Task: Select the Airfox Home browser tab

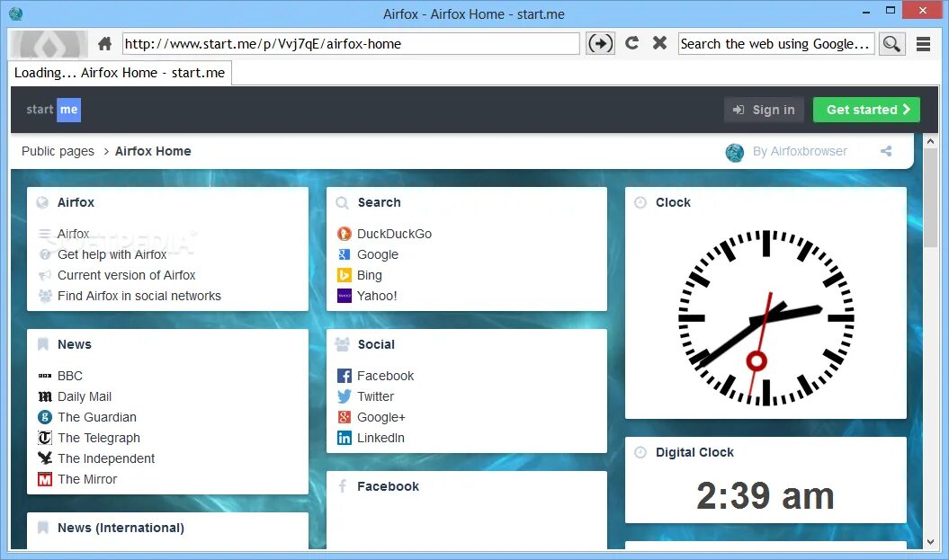Action: tap(120, 73)
